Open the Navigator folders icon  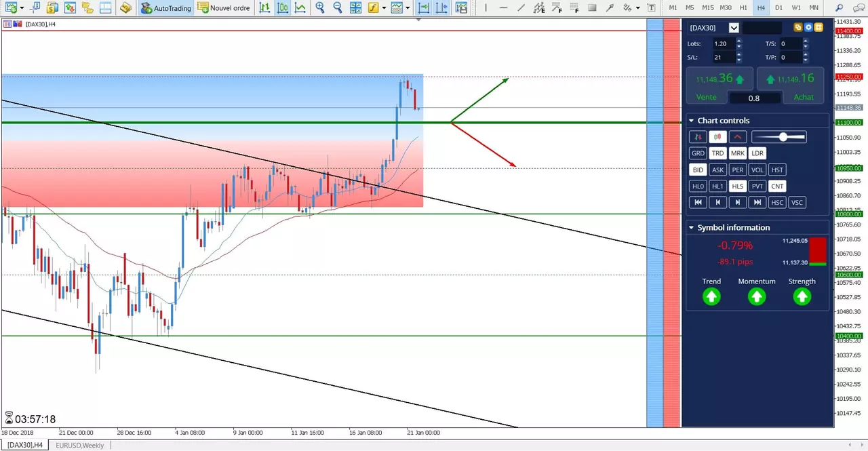[87, 8]
